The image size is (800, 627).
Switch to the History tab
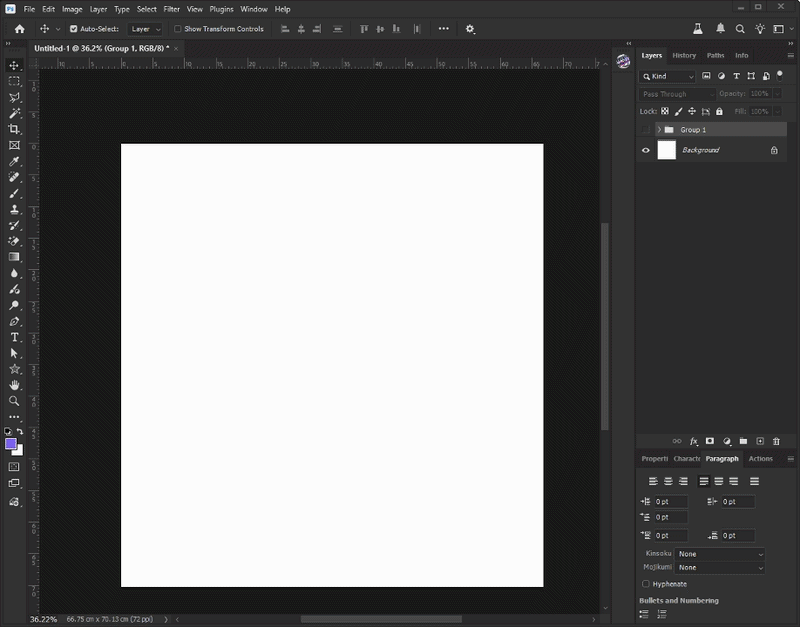(684, 56)
